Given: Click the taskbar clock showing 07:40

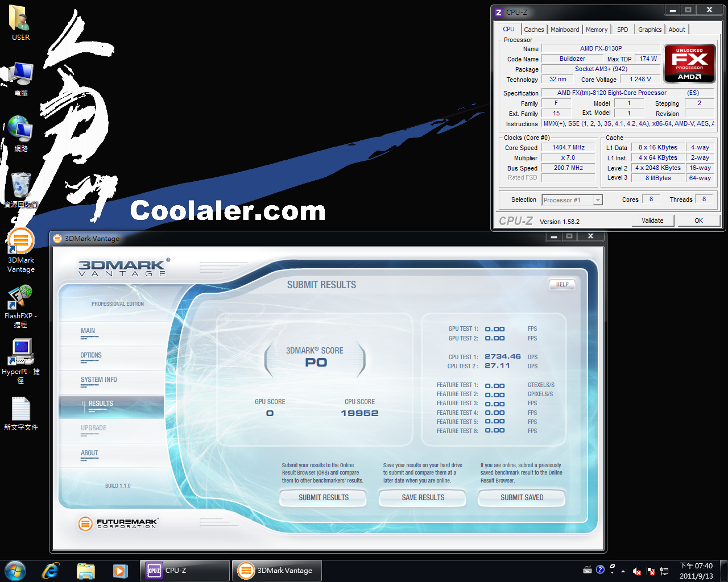Looking at the screenshot, I should coord(696,571).
